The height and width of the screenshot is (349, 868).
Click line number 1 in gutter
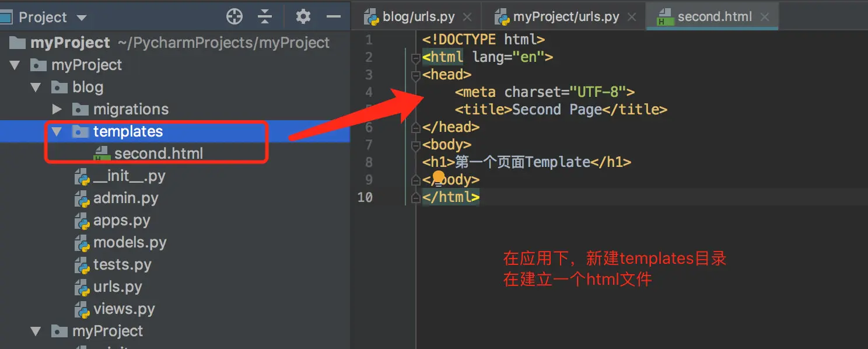coord(368,40)
